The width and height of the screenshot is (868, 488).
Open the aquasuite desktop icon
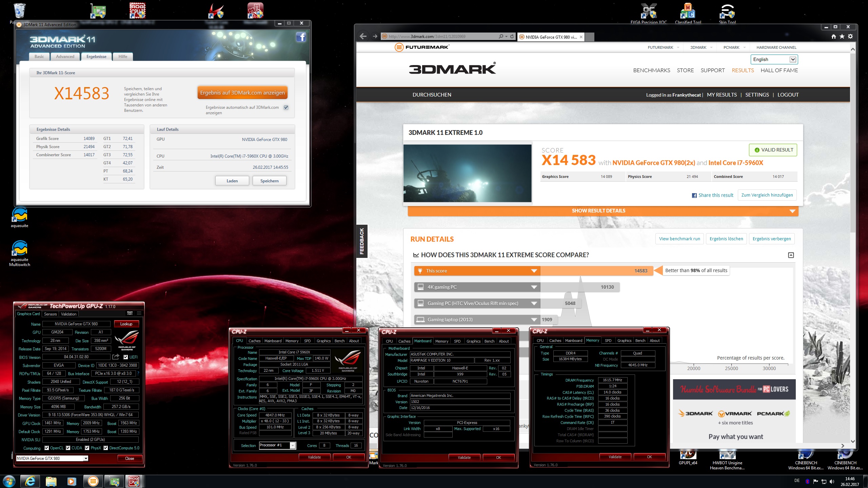click(x=20, y=218)
